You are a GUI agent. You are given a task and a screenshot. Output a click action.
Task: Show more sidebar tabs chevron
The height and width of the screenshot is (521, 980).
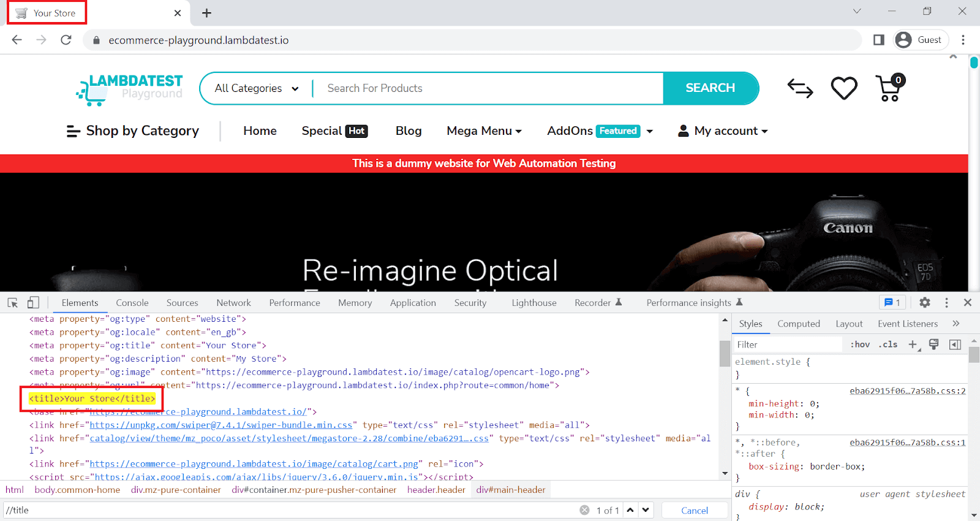956,324
